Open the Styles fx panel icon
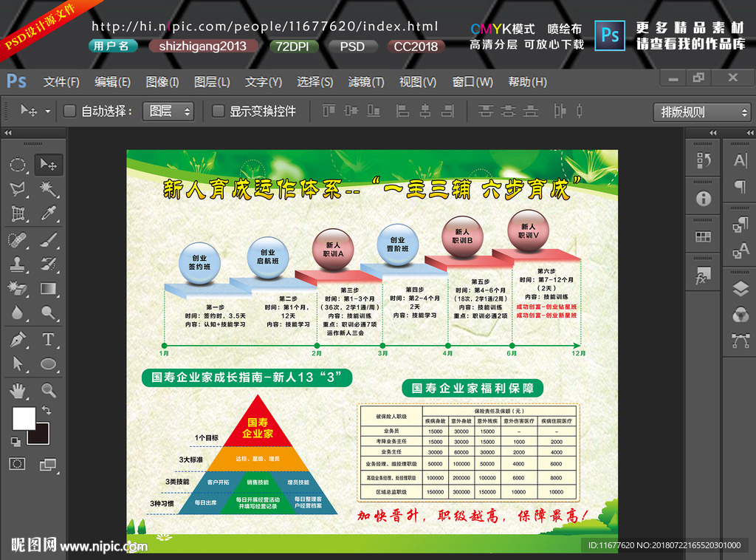756x560 pixels. (x=703, y=276)
